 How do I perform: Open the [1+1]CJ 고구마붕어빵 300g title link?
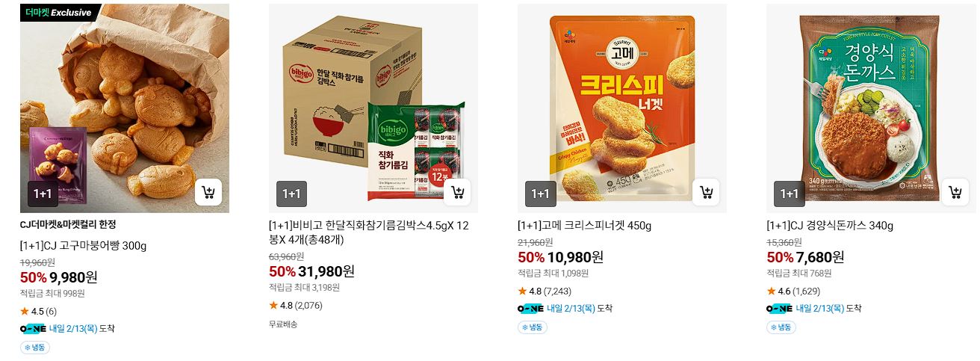pos(83,245)
